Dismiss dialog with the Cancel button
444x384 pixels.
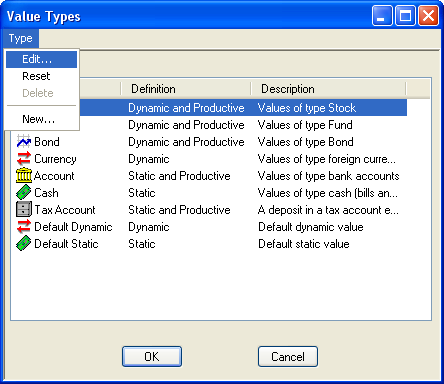[x=288, y=357]
